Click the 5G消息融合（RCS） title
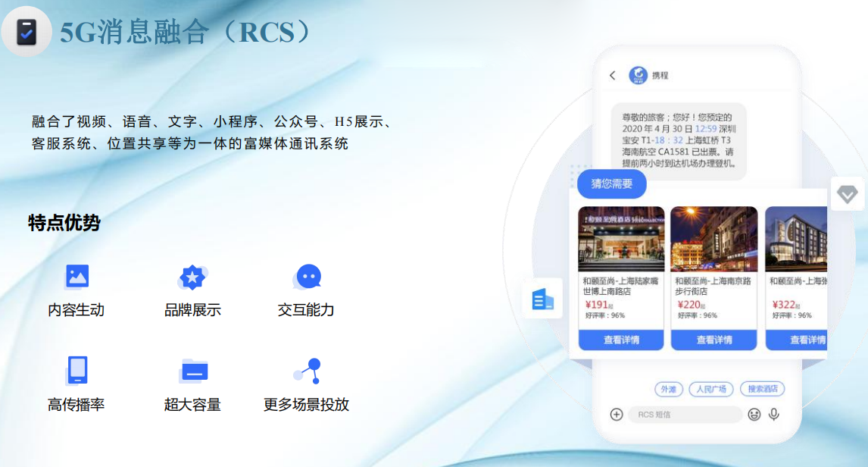This screenshot has height=467, width=868. 186,32
